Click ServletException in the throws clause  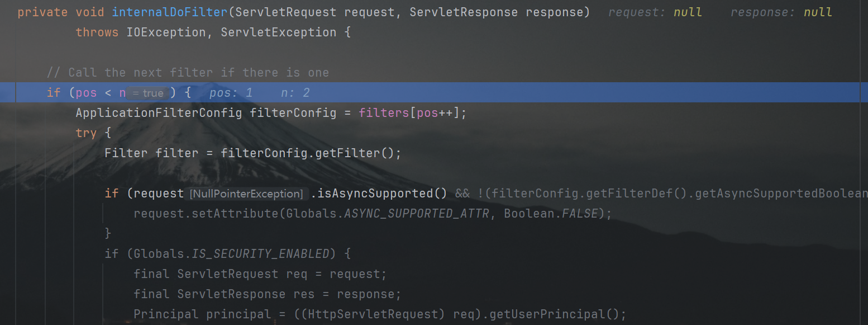pyautogui.click(x=278, y=32)
